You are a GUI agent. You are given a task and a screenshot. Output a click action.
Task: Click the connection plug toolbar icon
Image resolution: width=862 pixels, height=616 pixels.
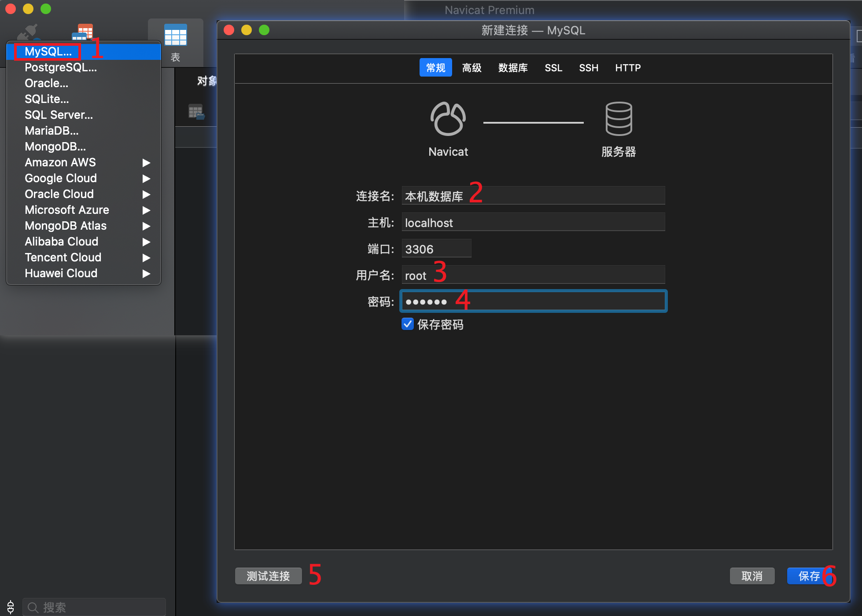(x=29, y=32)
